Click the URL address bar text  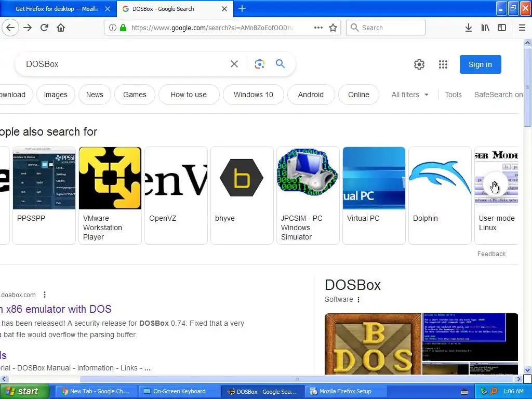212,28
